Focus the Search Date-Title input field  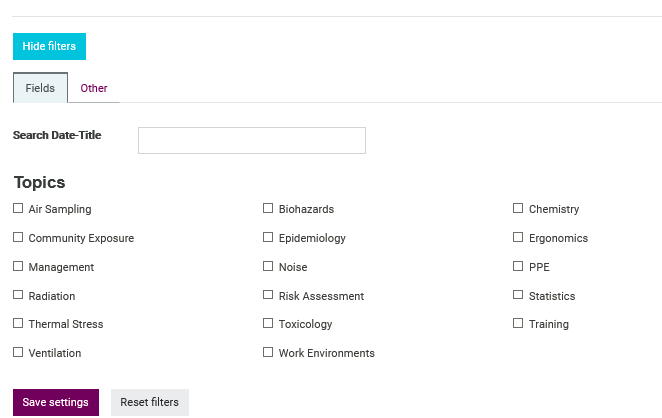pyautogui.click(x=252, y=140)
